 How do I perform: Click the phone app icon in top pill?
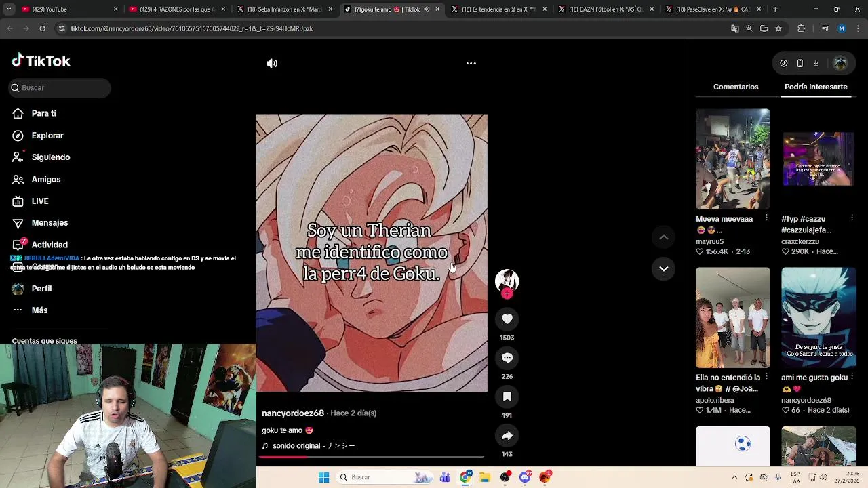(800, 63)
